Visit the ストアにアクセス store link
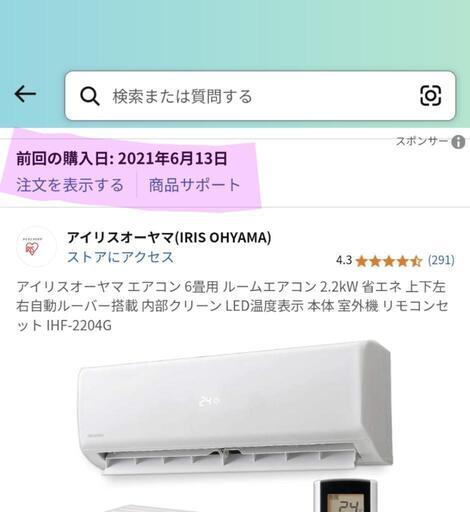The width and height of the screenshot is (470, 512). [120, 257]
